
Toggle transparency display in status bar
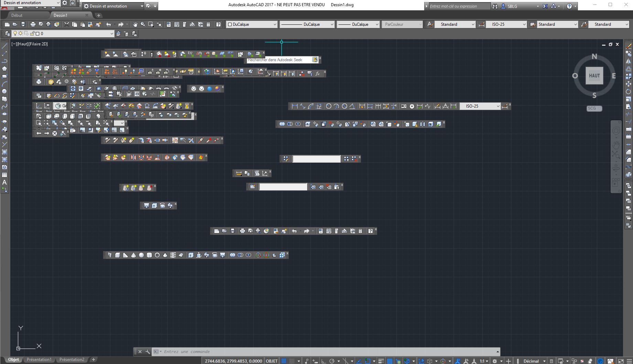pyautogui.click(x=390, y=361)
